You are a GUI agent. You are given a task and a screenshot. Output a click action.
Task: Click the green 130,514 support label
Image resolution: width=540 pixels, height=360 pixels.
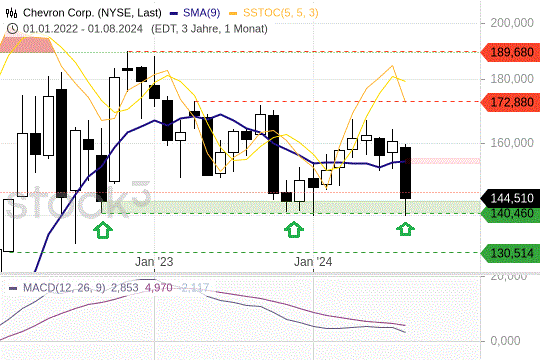coord(510,253)
